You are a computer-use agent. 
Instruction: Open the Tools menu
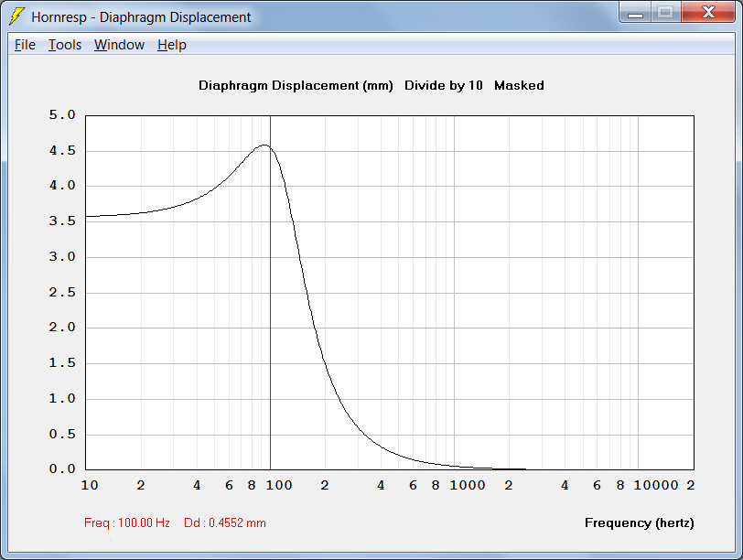(x=65, y=45)
